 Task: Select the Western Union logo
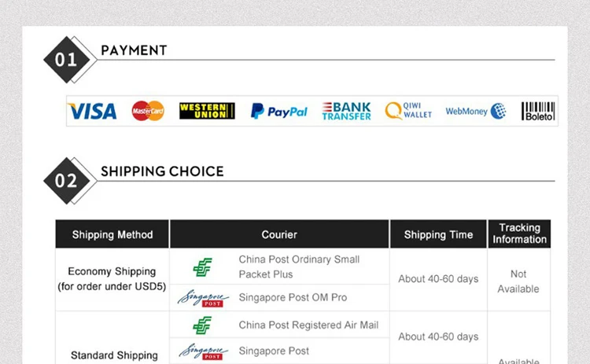207,111
